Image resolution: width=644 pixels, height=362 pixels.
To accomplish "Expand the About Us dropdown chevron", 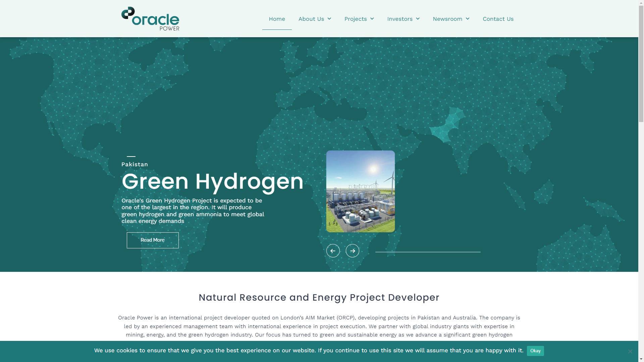I will click(x=329, y=19).
